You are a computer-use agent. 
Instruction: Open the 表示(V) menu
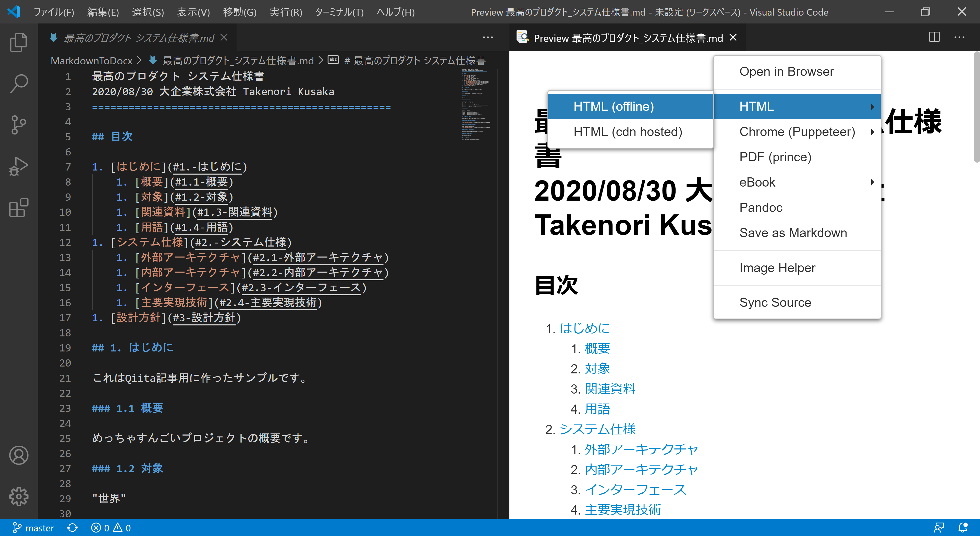(193, 12)
